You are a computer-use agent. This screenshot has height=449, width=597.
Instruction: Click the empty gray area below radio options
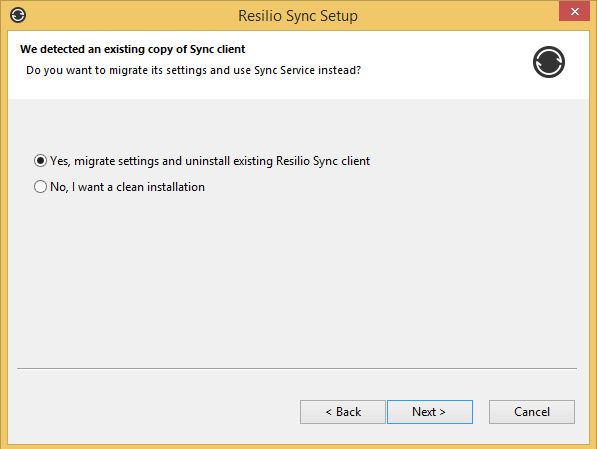click(297, 278)
